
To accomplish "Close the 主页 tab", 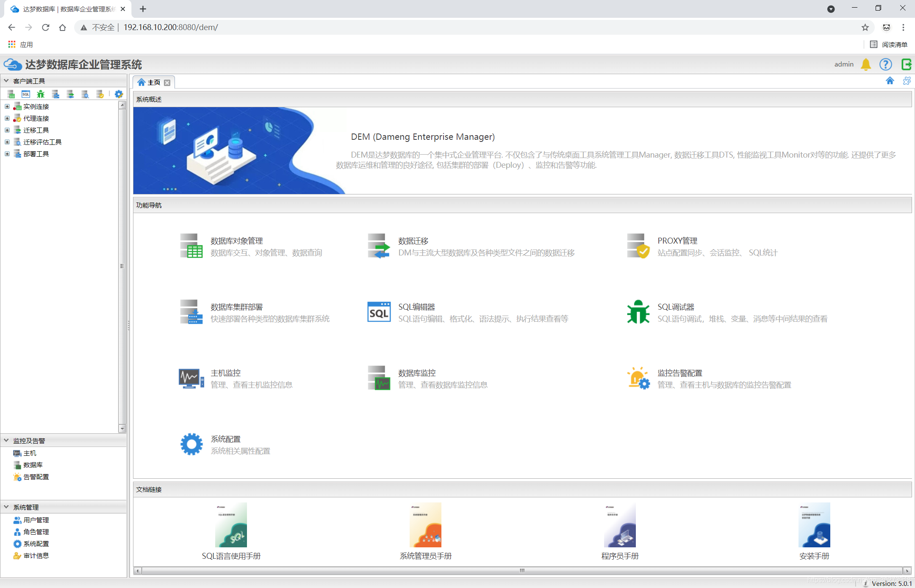I will tap(167, 83).
